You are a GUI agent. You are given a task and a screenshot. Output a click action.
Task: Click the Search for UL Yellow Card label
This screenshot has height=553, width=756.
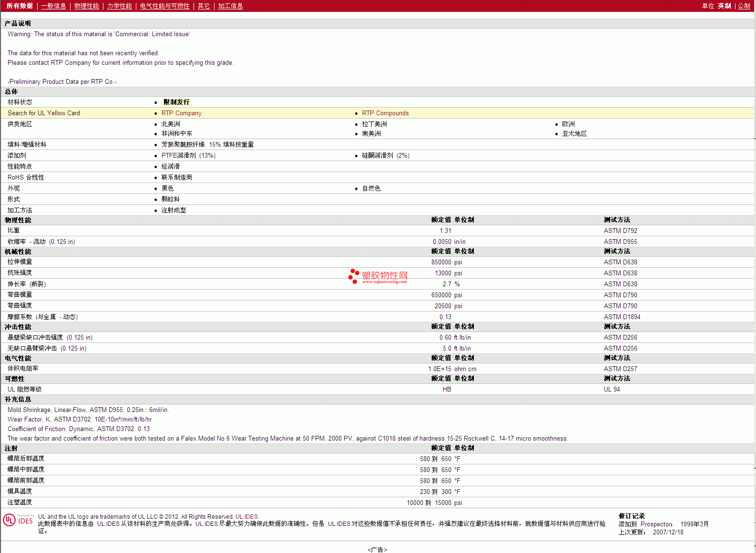(x=44, y=113)
